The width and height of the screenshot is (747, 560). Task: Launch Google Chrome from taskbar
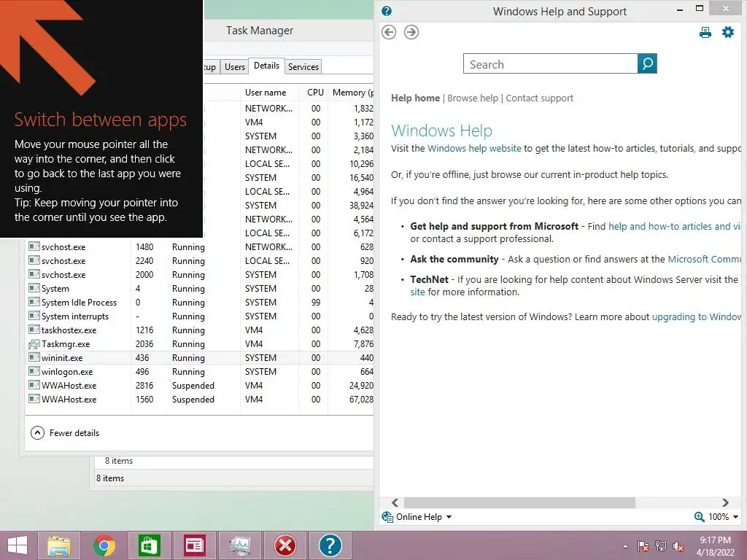[x=104, y=545]
